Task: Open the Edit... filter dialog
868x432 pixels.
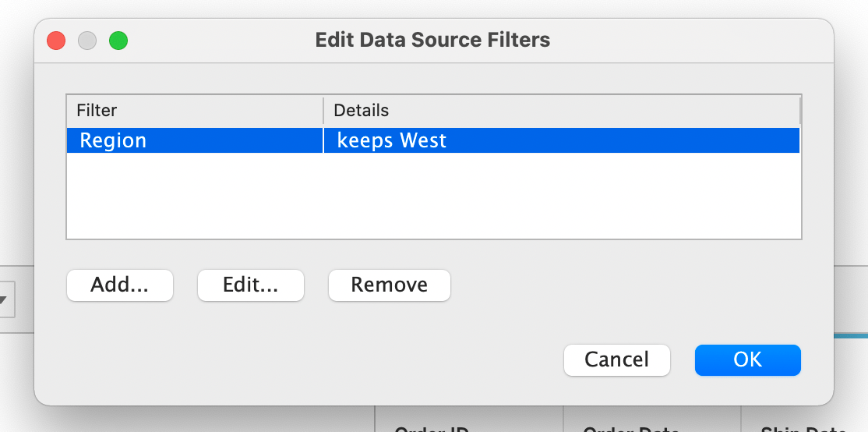Action: tap(250, 285)
